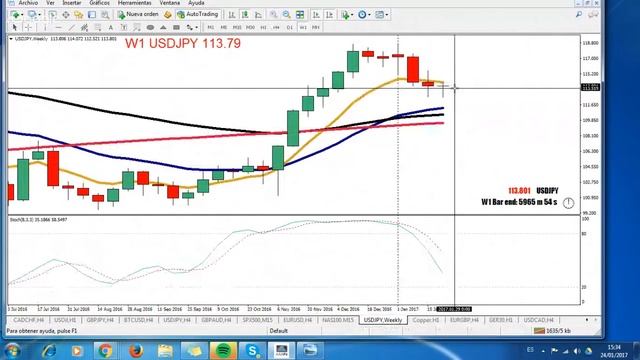The width and height of the screenshot is (640, 360).
Task: Select the triangle drawing tool
Action: click(x=163, y=27)
